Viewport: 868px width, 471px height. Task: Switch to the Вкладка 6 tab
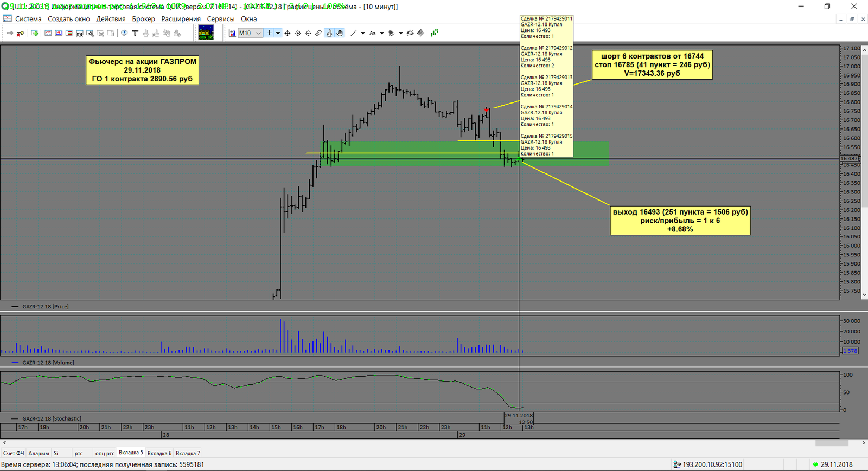pyautogui.click(x=159, y=453)
